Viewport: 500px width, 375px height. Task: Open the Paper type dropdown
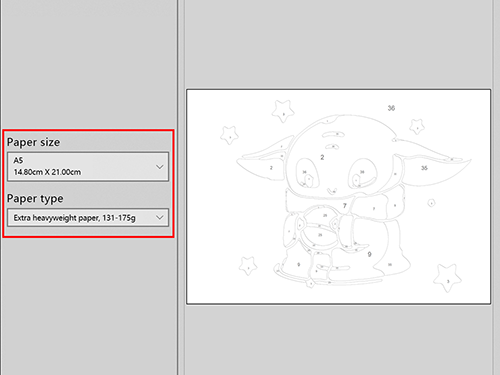point(88,218)
